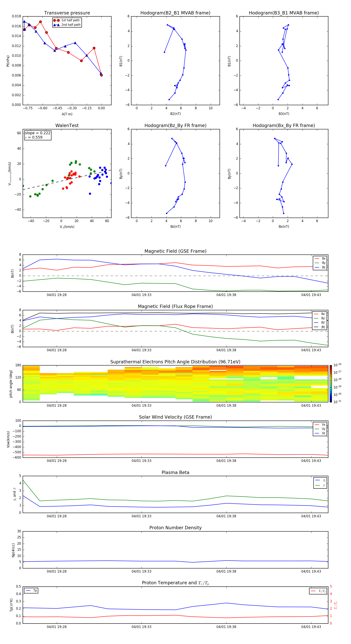The height and width of the screenshot is (644, 351).
Task: Click the 'V_A(km/s)' axis label on WalenTest
Action: click(x=67, y=227)
